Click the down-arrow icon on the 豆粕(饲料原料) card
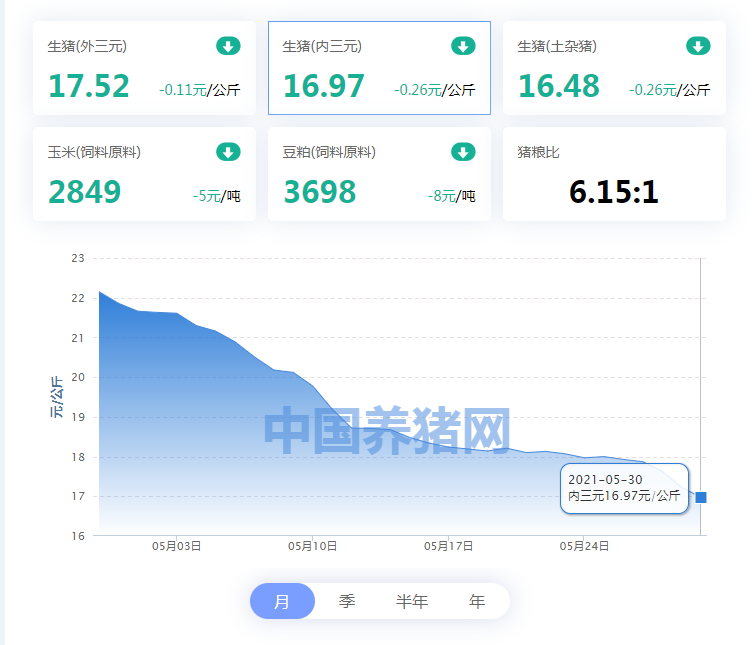This screenshot has width=755, height=645. pyautogui.click(x=463, y=152)
